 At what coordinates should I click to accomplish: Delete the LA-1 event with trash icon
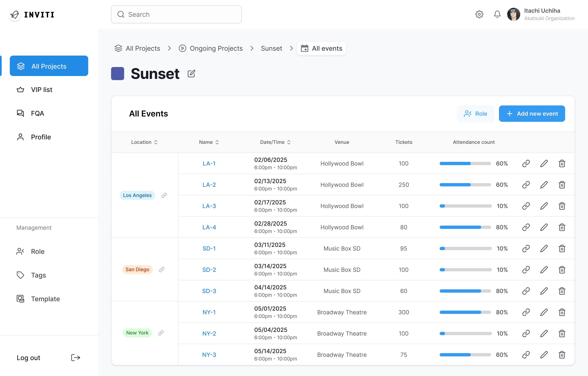(562, 164)
